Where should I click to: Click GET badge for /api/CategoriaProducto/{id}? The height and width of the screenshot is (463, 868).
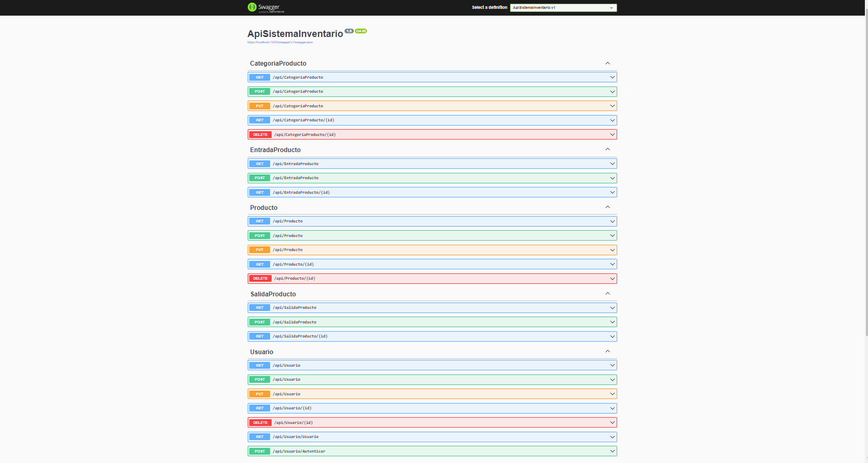tap(260, 120)
